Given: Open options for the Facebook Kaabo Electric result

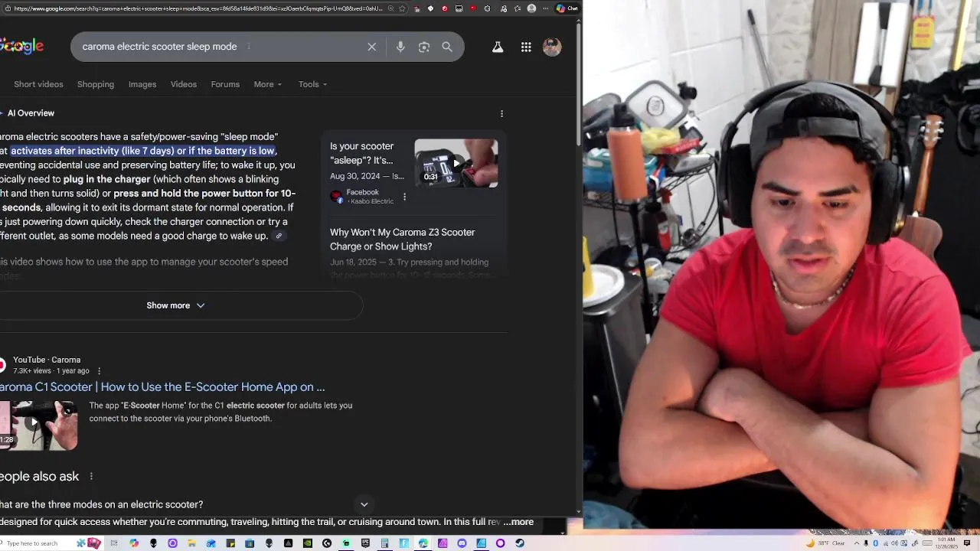Looking at the screenshot, I should [x=404, y=197].
